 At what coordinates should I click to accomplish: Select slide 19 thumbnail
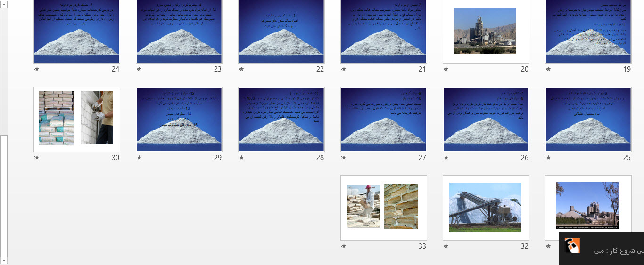(588, 31)
